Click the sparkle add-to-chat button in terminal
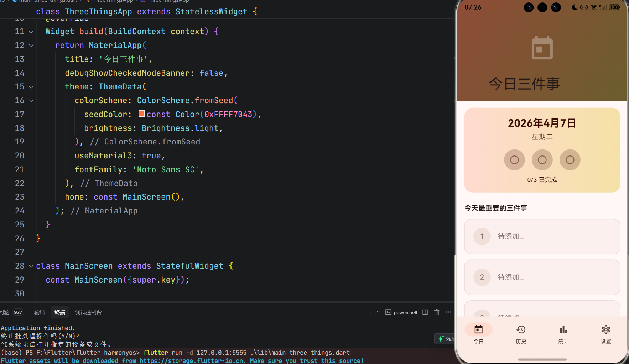The image size is (629, 364). coord(445,339)
